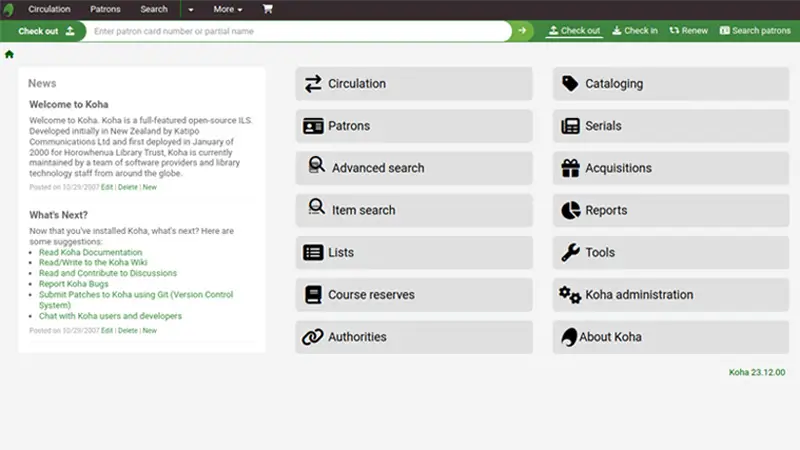Image resolution: width=800 pixels, height=450 pixels.
Task: Open the Read Koha Documentation link
Action: (x=90, y=253)
